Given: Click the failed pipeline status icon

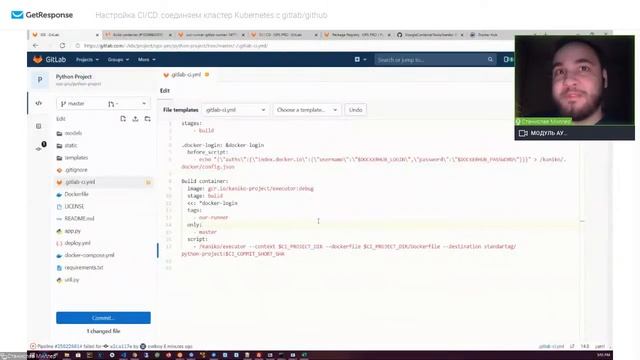Looking at the screenshot, I should coord(33,347).
